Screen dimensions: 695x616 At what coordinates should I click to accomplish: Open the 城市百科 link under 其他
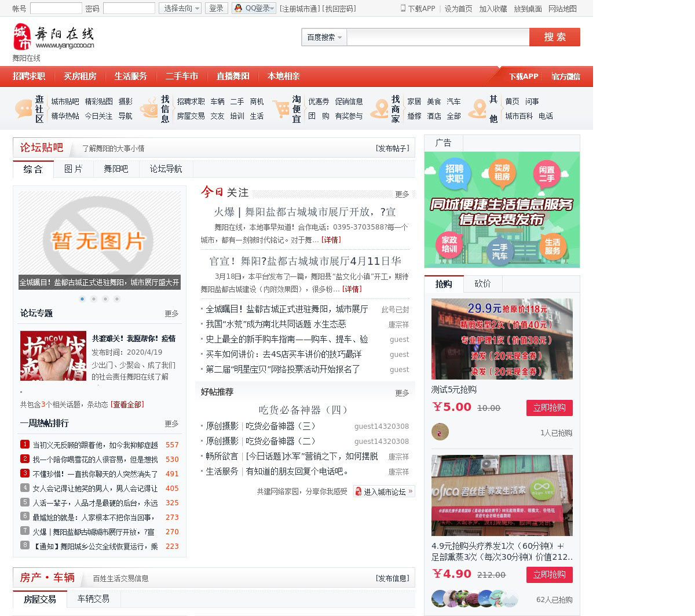pos(519,116)
